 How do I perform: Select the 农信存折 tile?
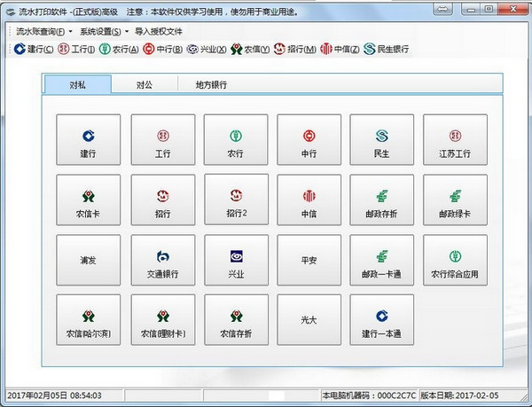[236, 320]
